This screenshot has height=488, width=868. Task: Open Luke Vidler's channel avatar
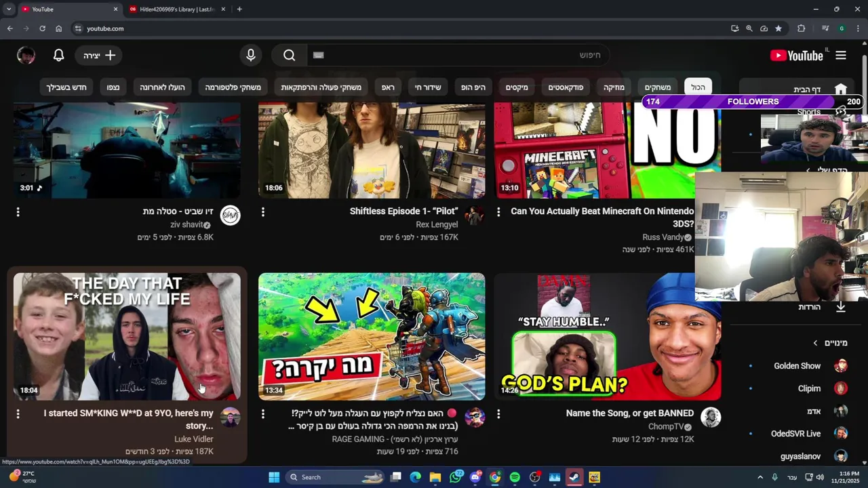231,418
